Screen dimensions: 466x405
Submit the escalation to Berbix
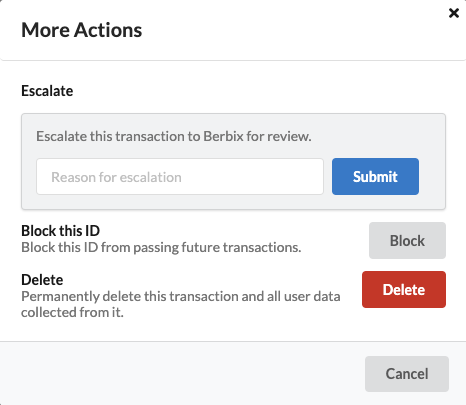pos(375,177)
